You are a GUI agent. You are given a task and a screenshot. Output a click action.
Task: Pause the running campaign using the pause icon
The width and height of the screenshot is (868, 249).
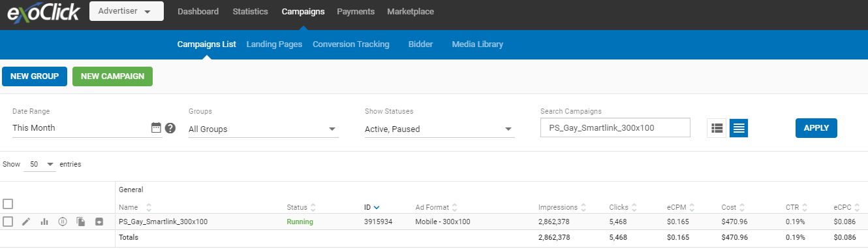point(63,222)
